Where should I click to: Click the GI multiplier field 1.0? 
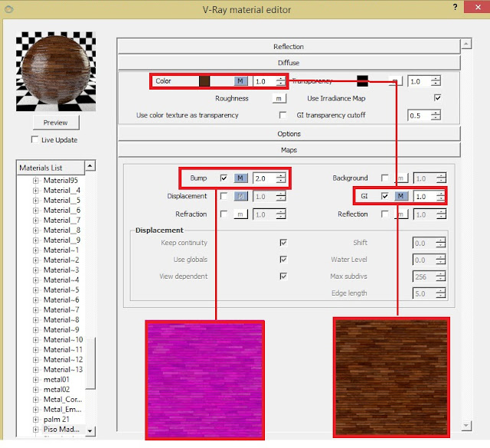425,197
